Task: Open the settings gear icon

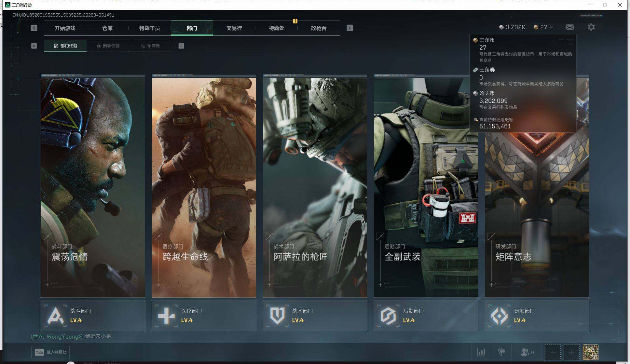Action: (591, 27)
